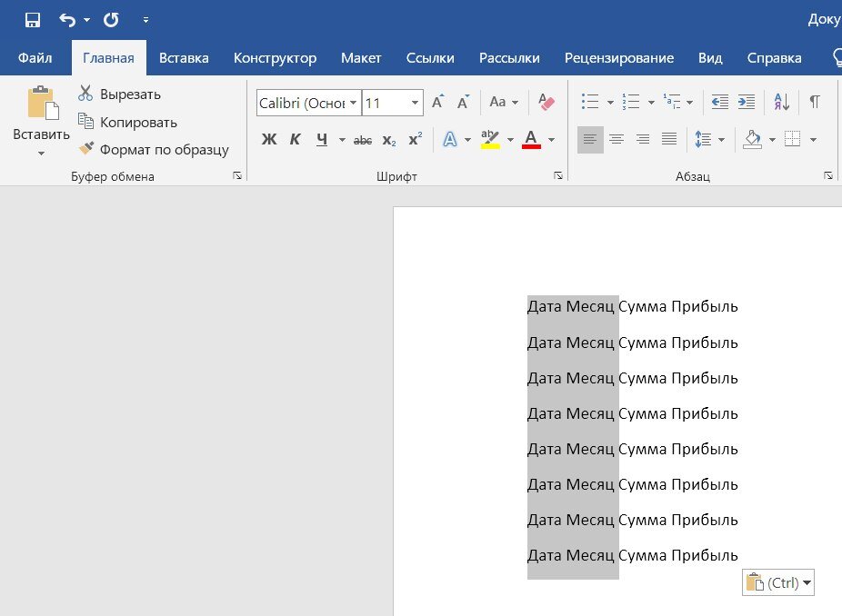This screenshot has height=616, width=842.
Task: Toggle bold with the Ж button
Action: pos(269,140)
